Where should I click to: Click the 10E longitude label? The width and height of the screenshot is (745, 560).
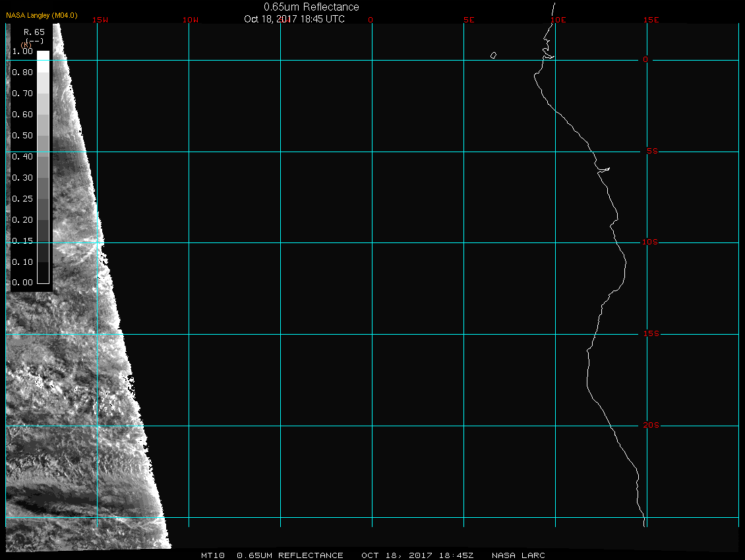click(558, 20)
